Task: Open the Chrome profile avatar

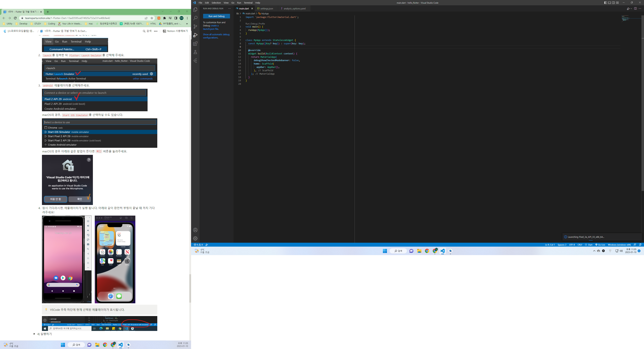Action: [182, 18]
